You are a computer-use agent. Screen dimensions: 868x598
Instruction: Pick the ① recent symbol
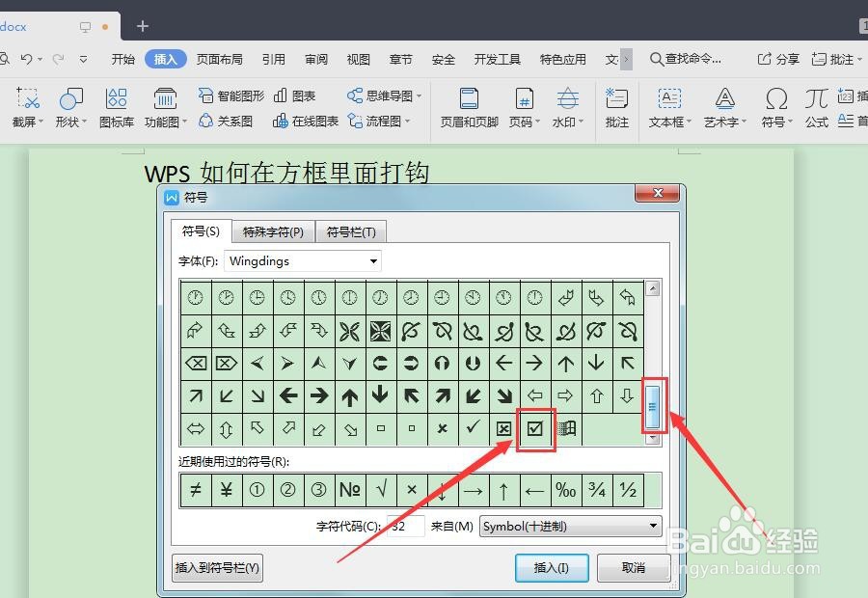257,490
